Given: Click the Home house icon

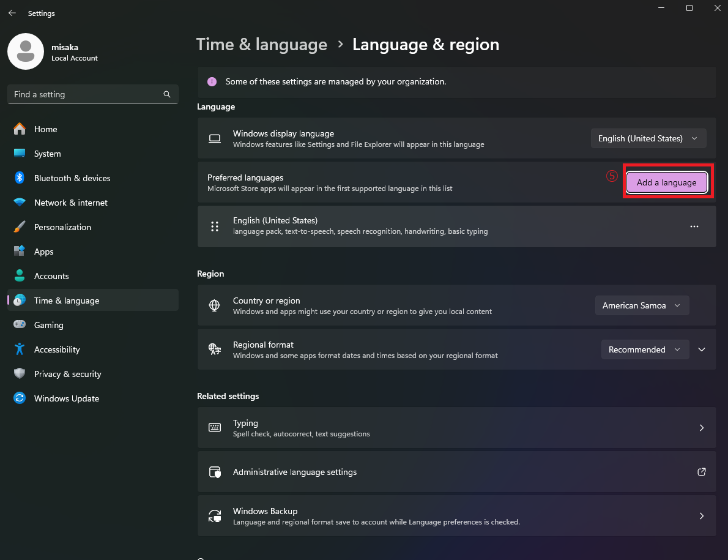Looking at the screenshot, I should [20, 129].
